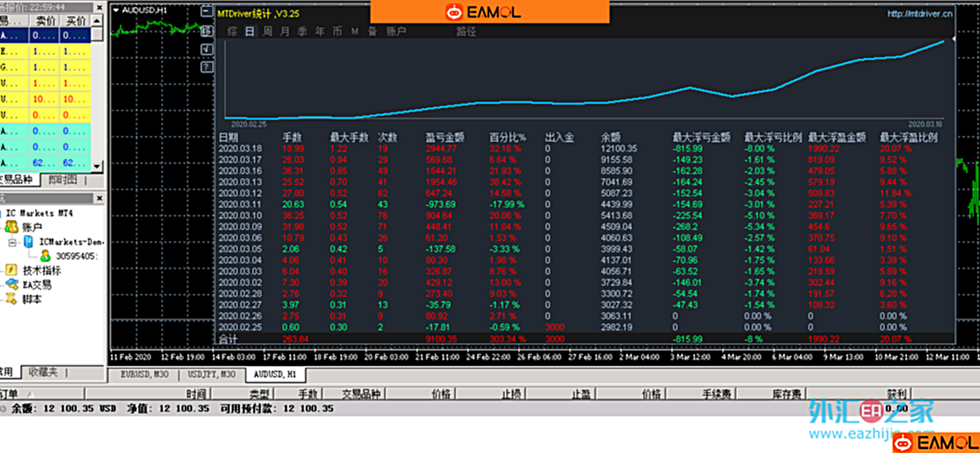Viewport: 980px width, 453px height.
Task: Select the IC Markets MT4 tree root
Action: tap(37, 213)
